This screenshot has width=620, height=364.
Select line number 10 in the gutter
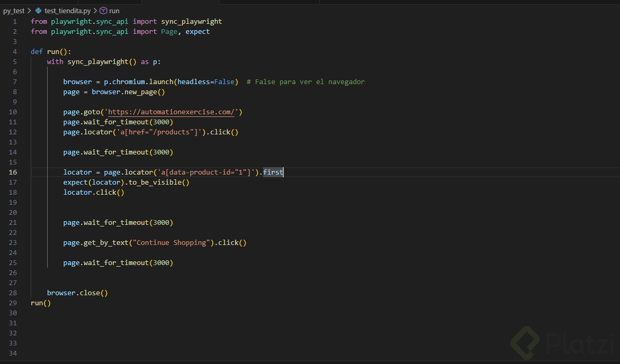(x=13, y=112)
